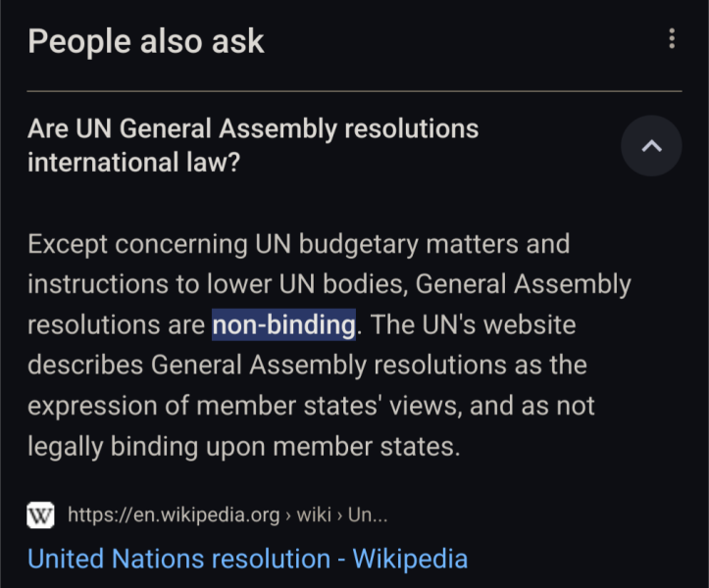Viewport: 709px width, 588px height.
Task: Click 'The UN's website' phrase
Action: coord(471,324)
